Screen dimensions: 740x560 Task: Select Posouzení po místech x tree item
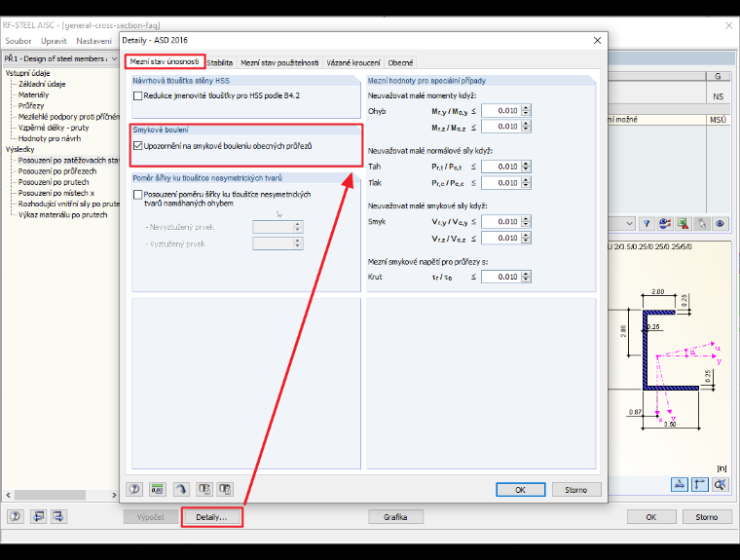(56, 193)
